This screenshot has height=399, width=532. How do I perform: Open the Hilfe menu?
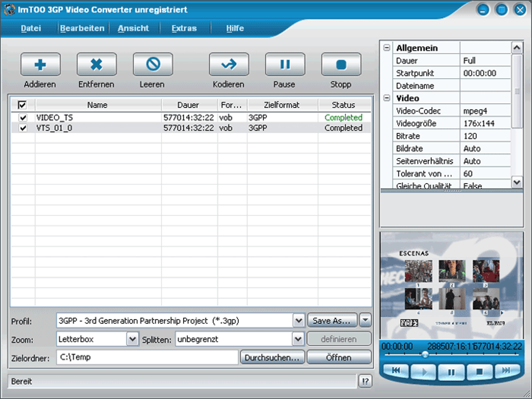[x=235, y=28]
